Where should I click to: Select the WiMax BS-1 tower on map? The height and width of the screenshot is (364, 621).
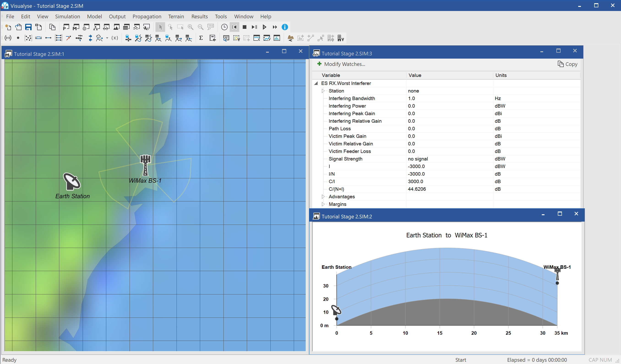point(145,165)
